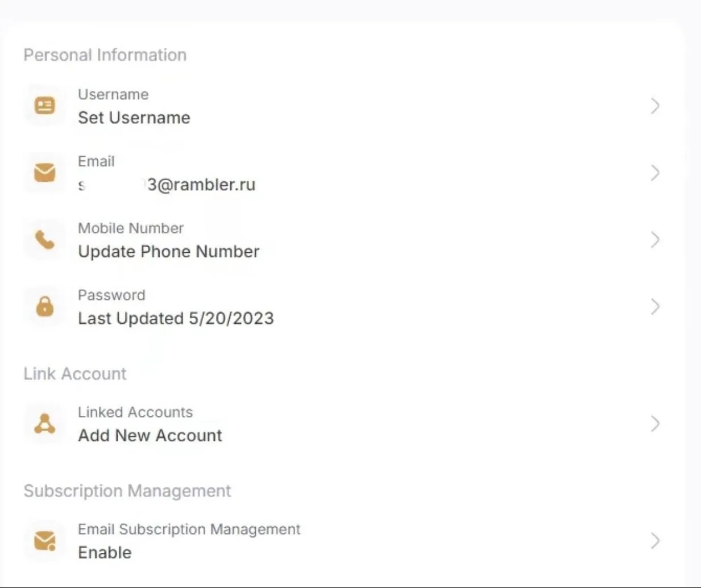This screenshot has width=701, height=588.
Task: Select Set Username text
Action: tap(134, 118)
